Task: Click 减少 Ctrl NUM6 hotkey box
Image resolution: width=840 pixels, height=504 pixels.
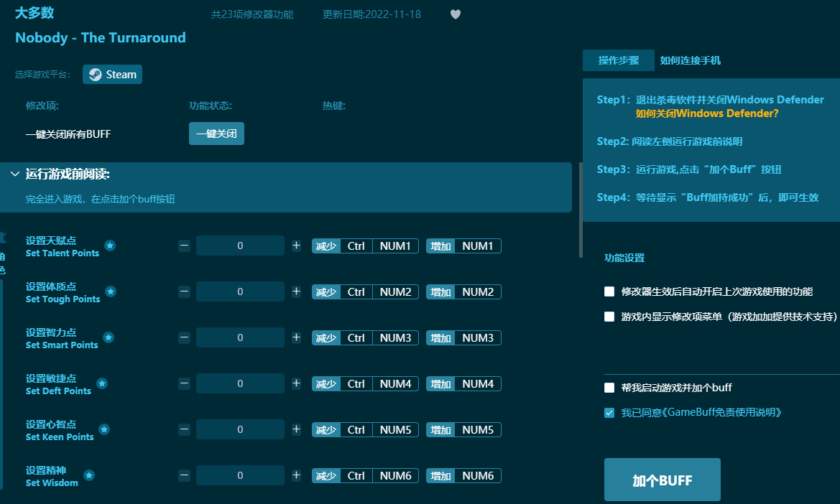Action: click(365, 476)
